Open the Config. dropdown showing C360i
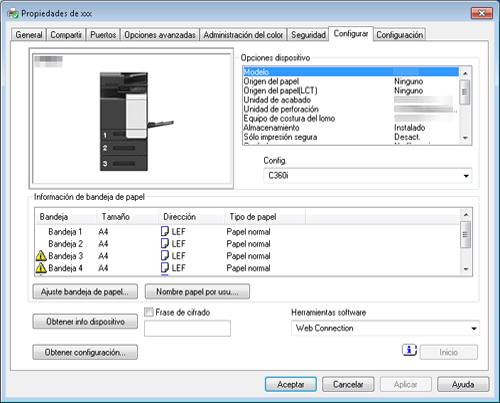Image resolution: width=500 pixels, height=403 pixels. pos(368,176)
